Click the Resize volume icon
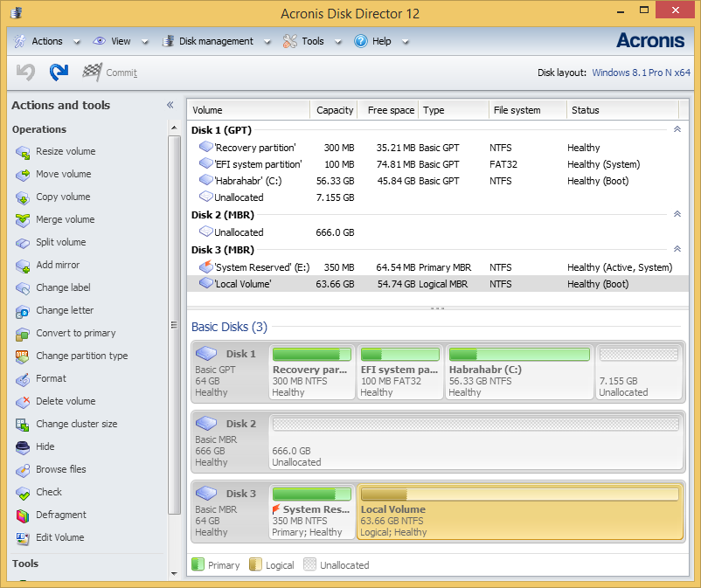The height and width of the screenshot is (588, 701). click(x=23, y=152)
